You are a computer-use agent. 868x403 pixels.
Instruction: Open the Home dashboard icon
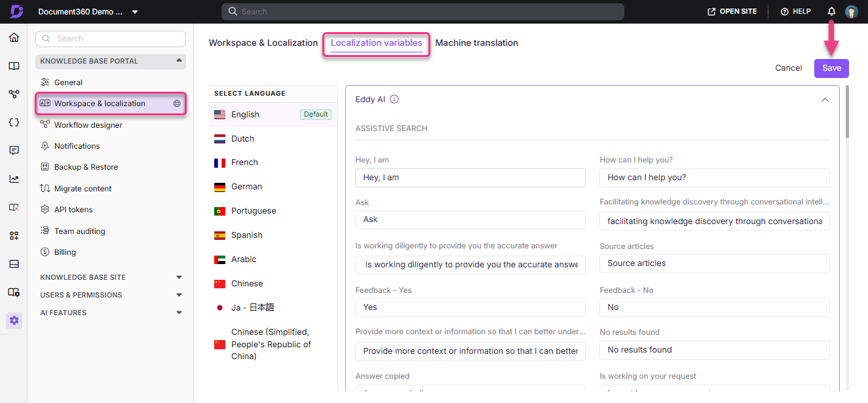coord(14,37)
